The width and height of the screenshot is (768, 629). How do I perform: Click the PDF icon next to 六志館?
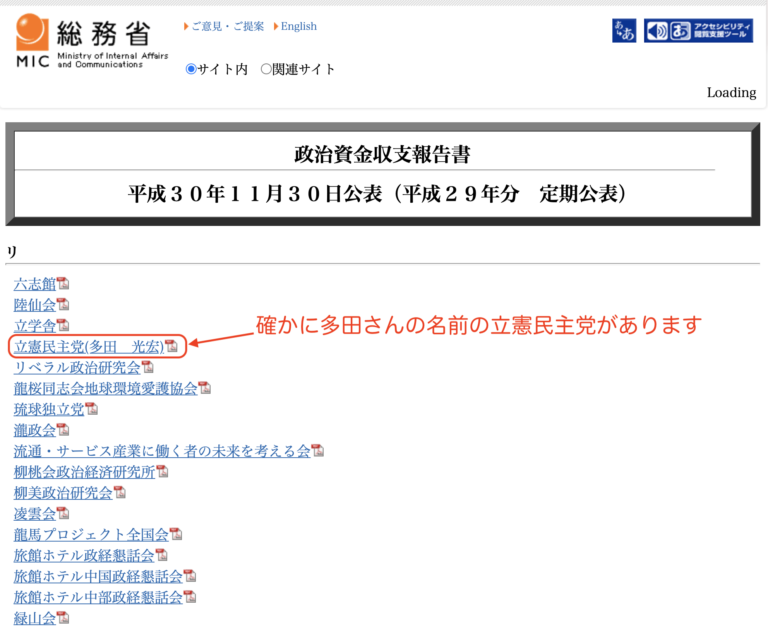click(x=63, y=284)
